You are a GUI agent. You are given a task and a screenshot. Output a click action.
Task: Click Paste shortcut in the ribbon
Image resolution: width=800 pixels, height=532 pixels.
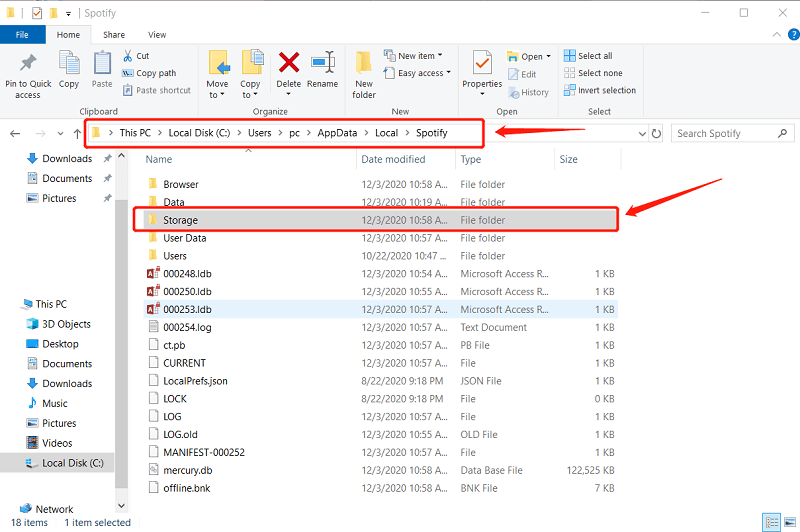point(157,90)
